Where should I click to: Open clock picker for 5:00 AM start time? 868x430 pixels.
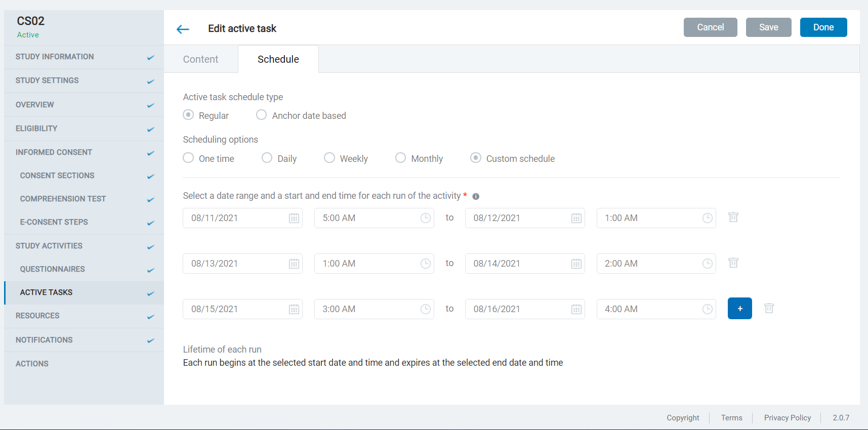(x=426, y=218)
